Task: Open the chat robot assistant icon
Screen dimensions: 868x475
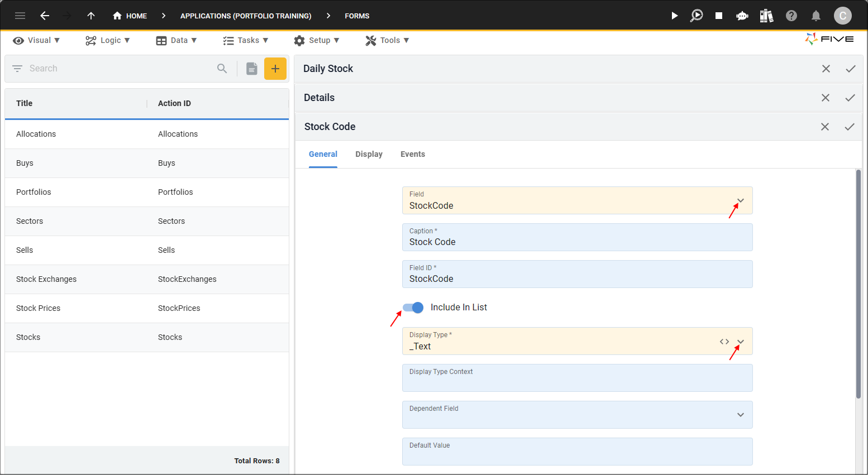Action: point(742,16)
